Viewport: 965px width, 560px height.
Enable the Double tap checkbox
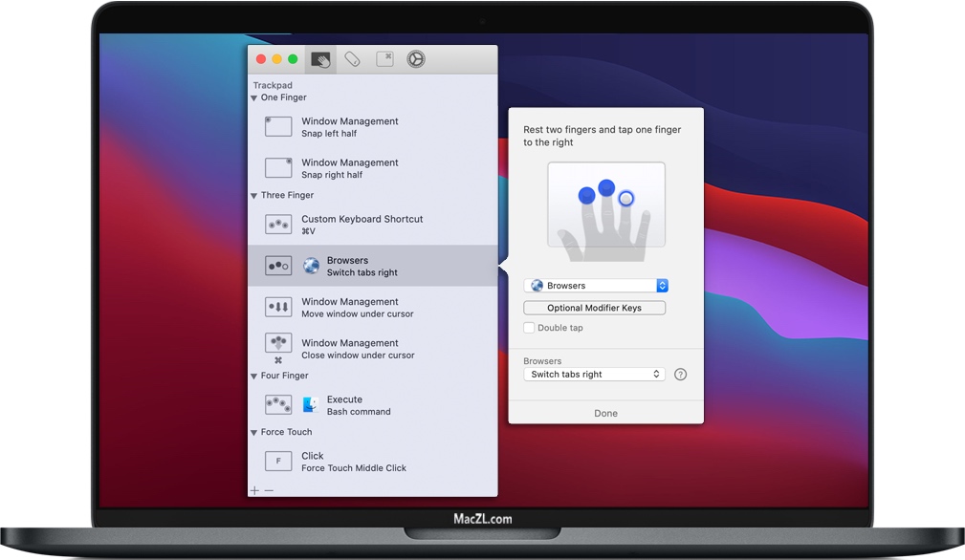[529, 328]
